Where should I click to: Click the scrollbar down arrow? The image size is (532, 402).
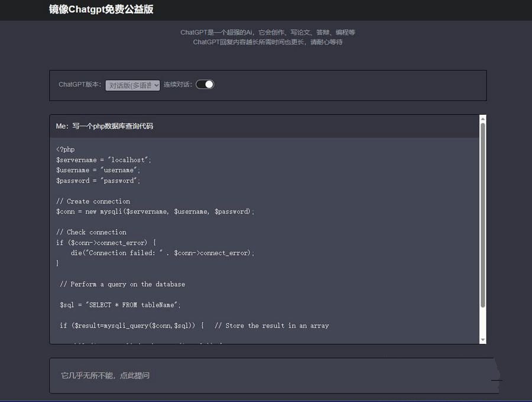point(483,340)
